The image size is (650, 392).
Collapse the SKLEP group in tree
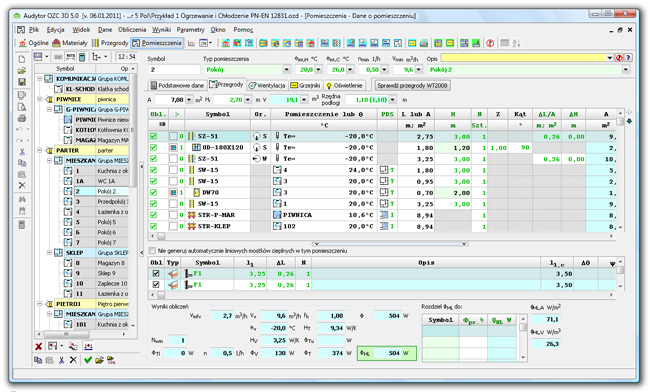pos(49,252)
